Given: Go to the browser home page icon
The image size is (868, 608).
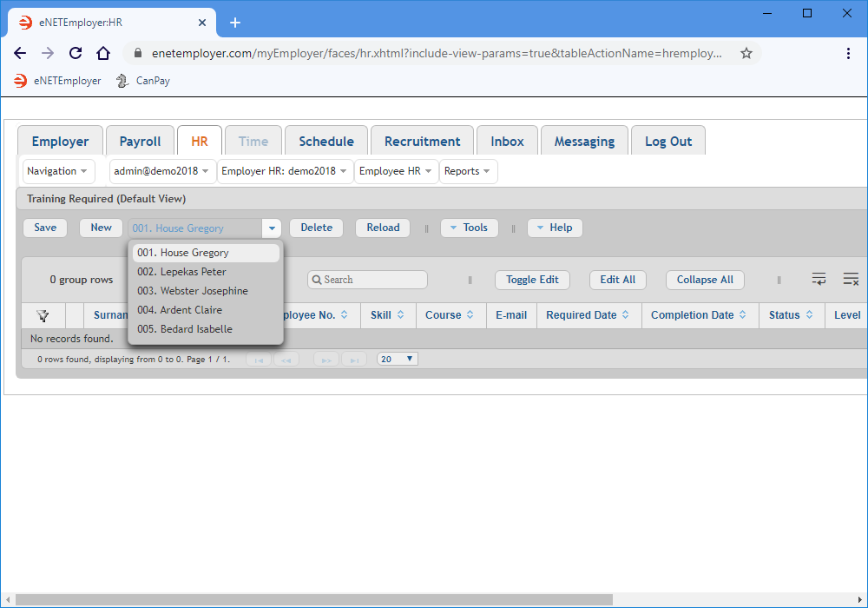Looking at the screenshot, I should pyautogui.click(x=103, y=53).
